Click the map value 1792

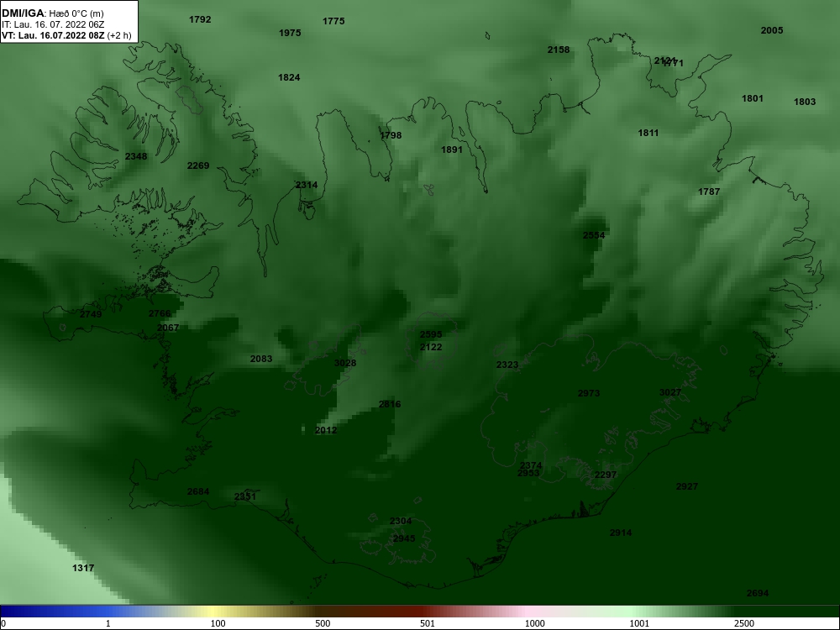tap(200, 20)
